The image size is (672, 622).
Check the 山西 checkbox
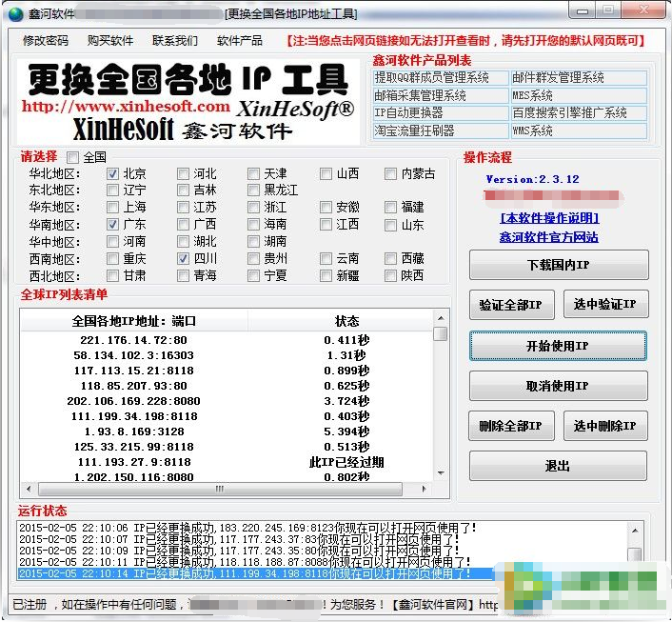tap(326, 173)
